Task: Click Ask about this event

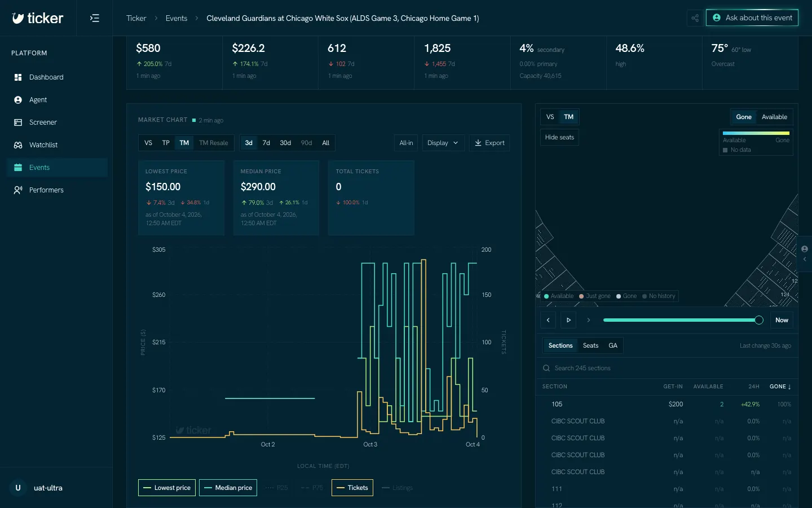Action: tap(752, 18)
